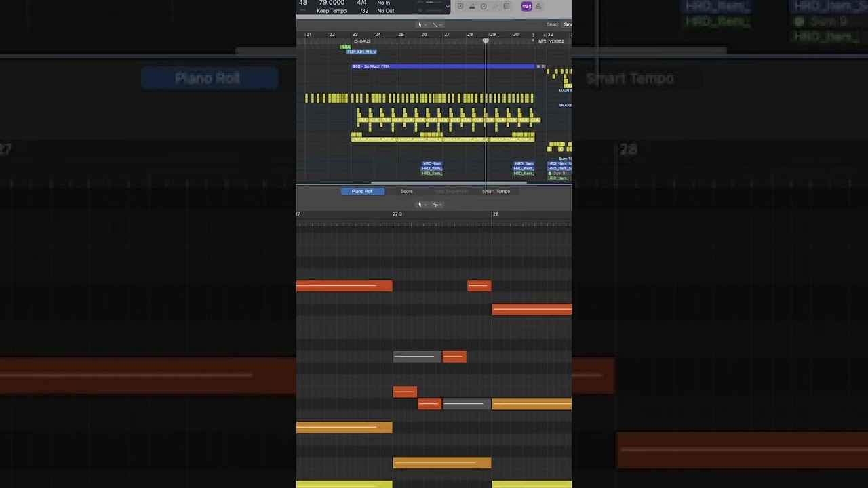The height and width of the screenshot is (488, 868).
Task: Select the orange note starting at bar 28
Action: tap(532, 404)
